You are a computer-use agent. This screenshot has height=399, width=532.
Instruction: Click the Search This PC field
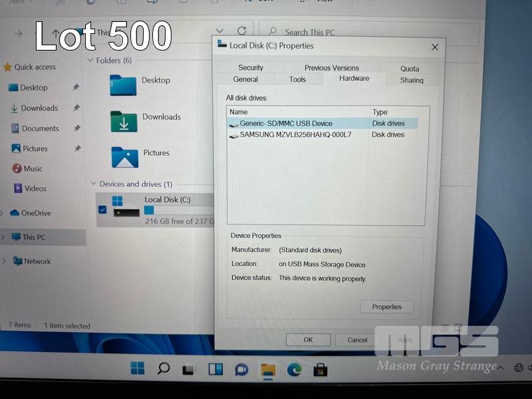tap(372, 32)
